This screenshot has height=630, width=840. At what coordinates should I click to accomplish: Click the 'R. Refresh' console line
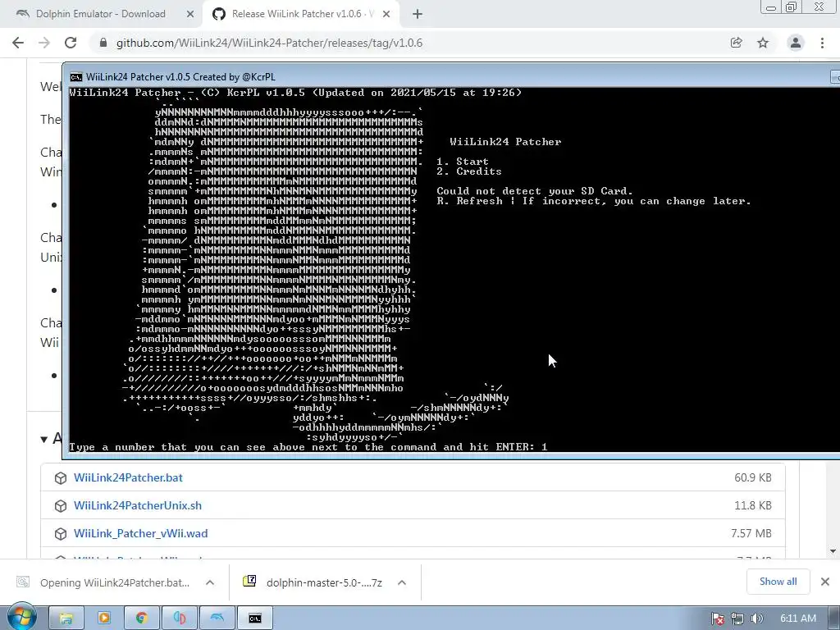pos(594,201)
